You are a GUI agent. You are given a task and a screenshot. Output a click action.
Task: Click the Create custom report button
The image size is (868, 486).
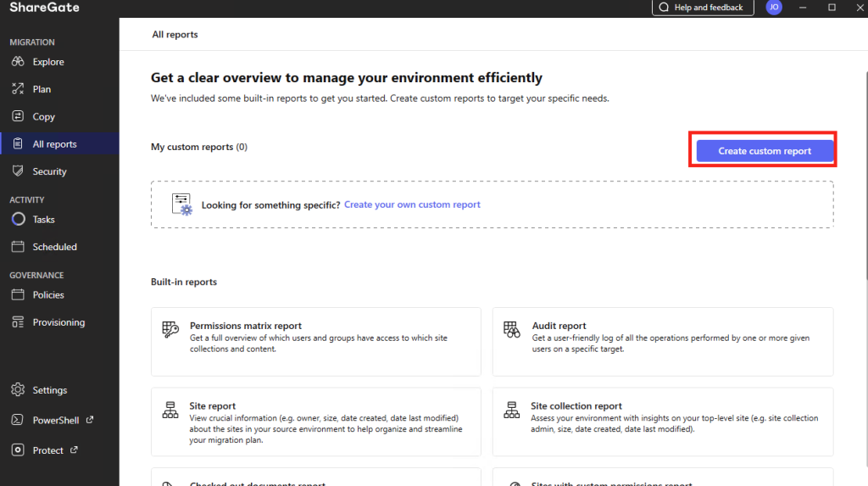coord(765,151)
